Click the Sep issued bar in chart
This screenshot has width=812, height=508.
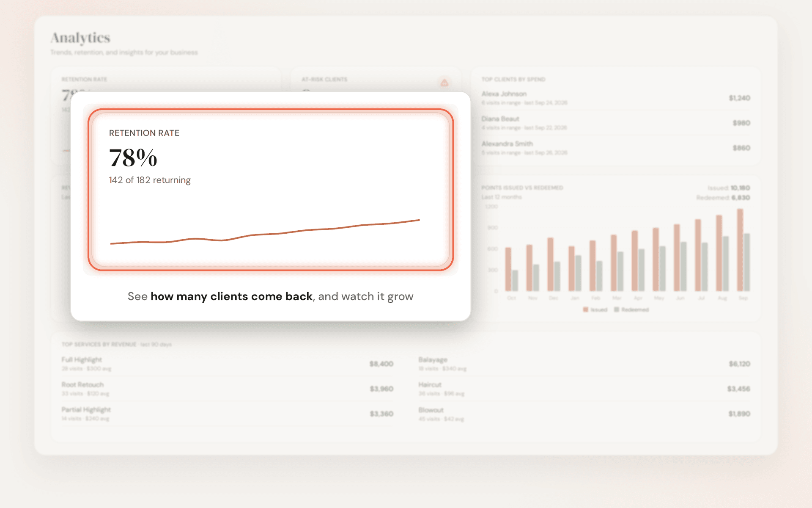click(740, 250)
